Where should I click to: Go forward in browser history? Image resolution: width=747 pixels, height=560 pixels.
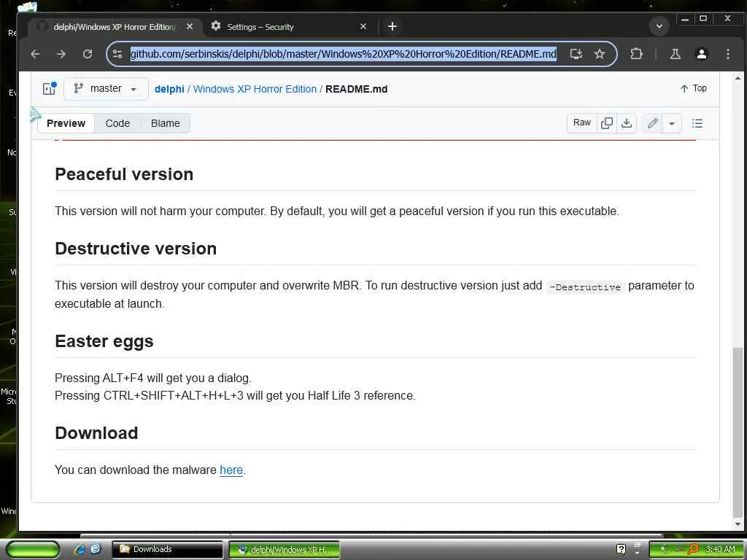(x=61, y=54)
